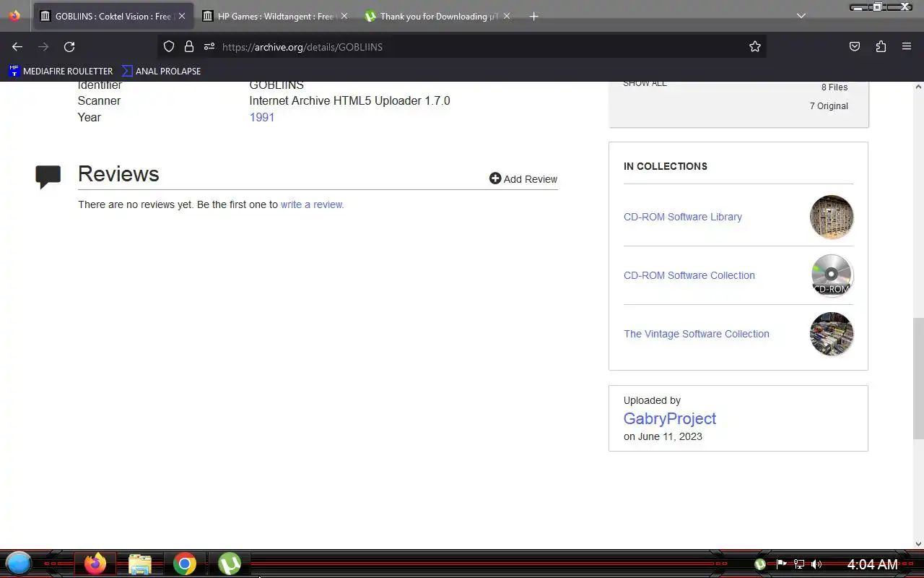This screenshot has height=578, width=924.
Task: Open the Start menu orb
Action: [x=19, y=564]
